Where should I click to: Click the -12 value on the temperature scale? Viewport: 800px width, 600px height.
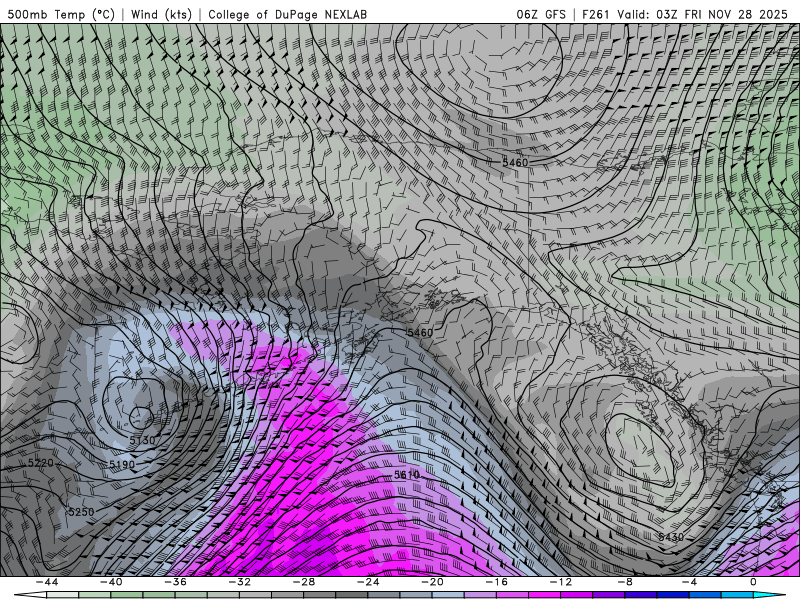click(561, 582)
